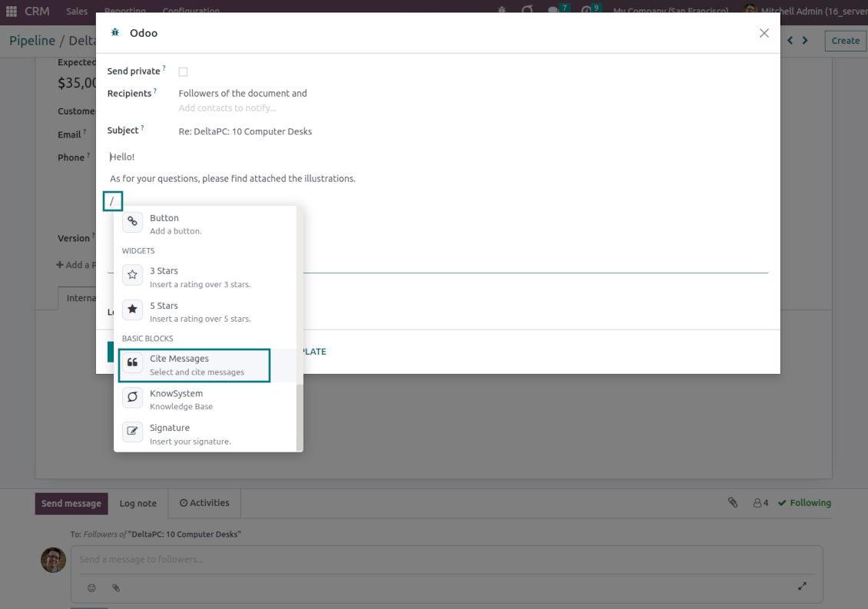Viewport: 868px width, 609px height.
Task: Click the WIDGETS section heading
Action: [x=138, y=251]
